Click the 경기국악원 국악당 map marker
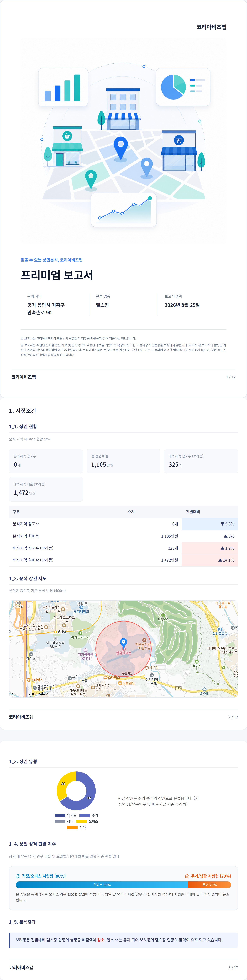This screenshot has width=247, height=980. pos(85,650)
